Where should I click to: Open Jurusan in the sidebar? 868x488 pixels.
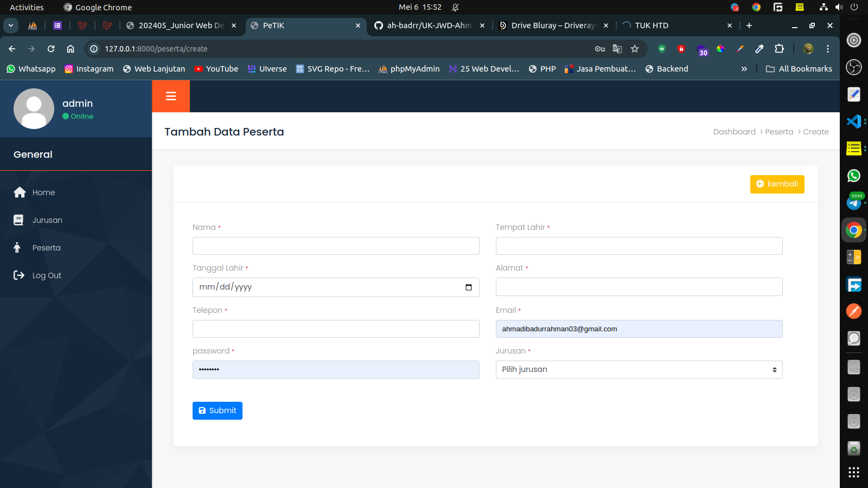click(47, 220)
